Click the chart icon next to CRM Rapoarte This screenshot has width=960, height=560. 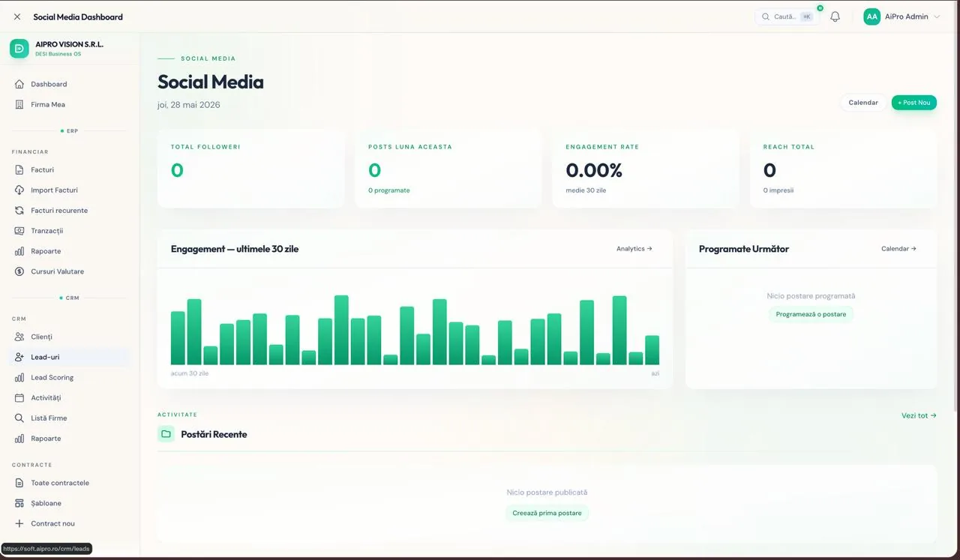pyautogui.click(x=19, y=438)
